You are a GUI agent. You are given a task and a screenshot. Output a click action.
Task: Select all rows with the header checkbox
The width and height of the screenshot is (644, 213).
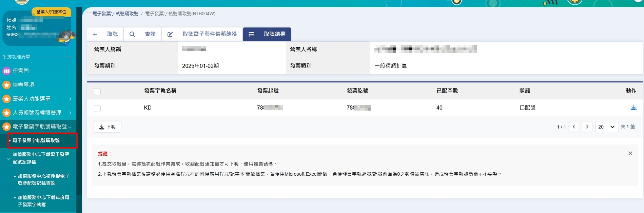(97, 91)
